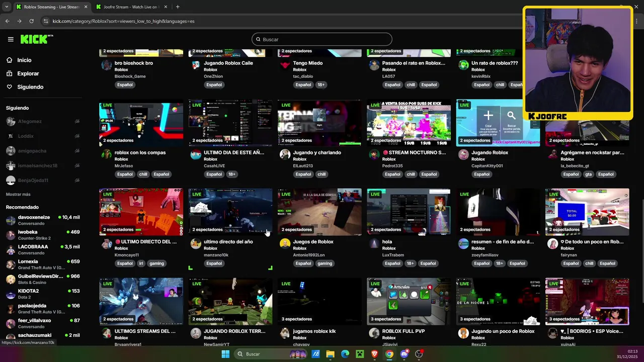The width and height of the screenshot is (644, 362).
Task: Click browser back arrow
Action: pos(7,21)
